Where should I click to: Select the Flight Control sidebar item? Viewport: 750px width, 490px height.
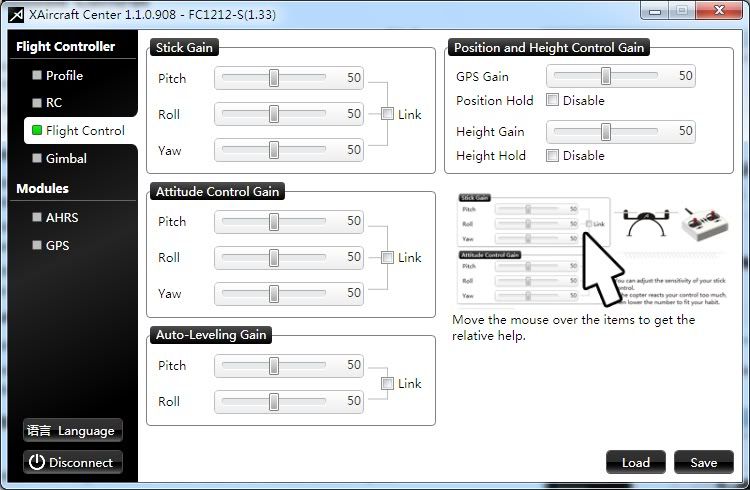tap(80, 131)
